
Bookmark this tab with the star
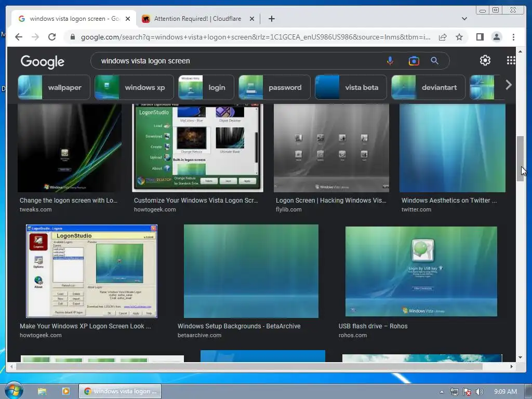[x=459, y=37]
